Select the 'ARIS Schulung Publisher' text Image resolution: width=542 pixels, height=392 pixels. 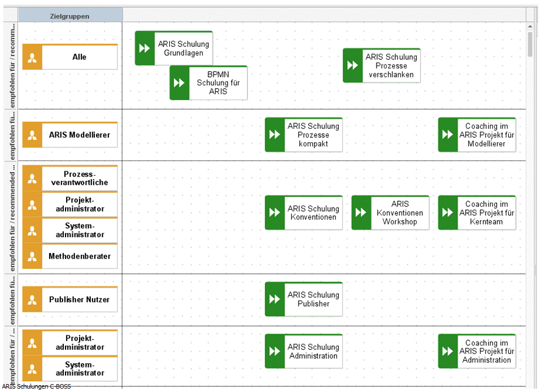pos(313,299)
